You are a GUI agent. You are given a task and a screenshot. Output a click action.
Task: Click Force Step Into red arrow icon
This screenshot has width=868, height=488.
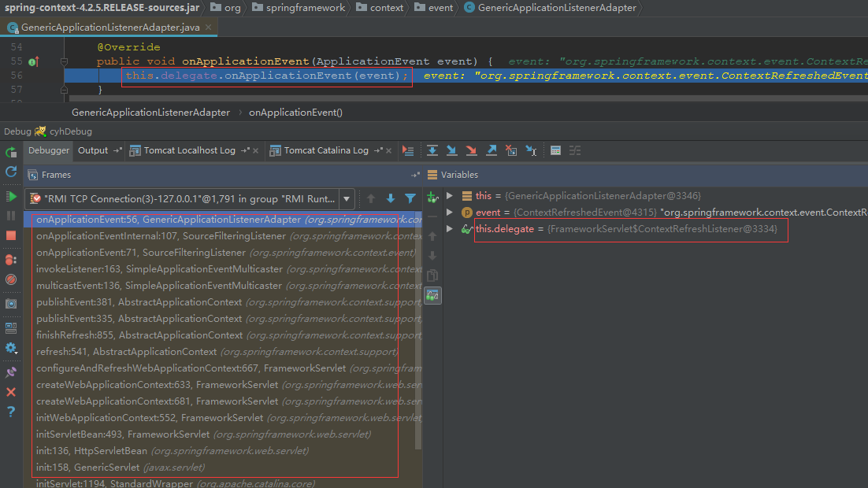click(x=472, y=150)
